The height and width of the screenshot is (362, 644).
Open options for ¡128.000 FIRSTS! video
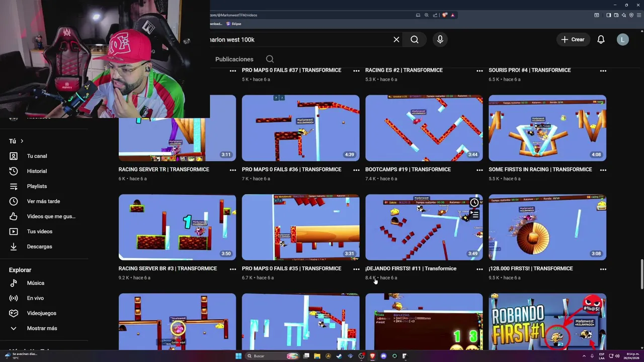click(x=603, y=269)
